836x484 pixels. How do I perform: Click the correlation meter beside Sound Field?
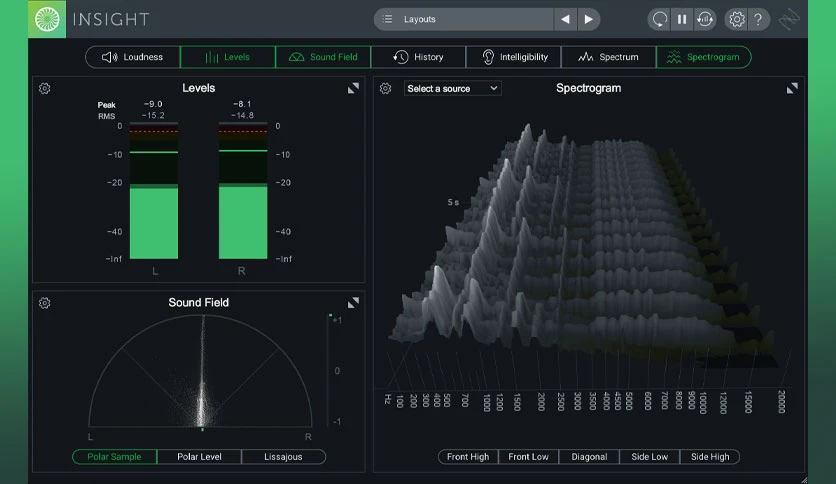(x=329, y=370)
